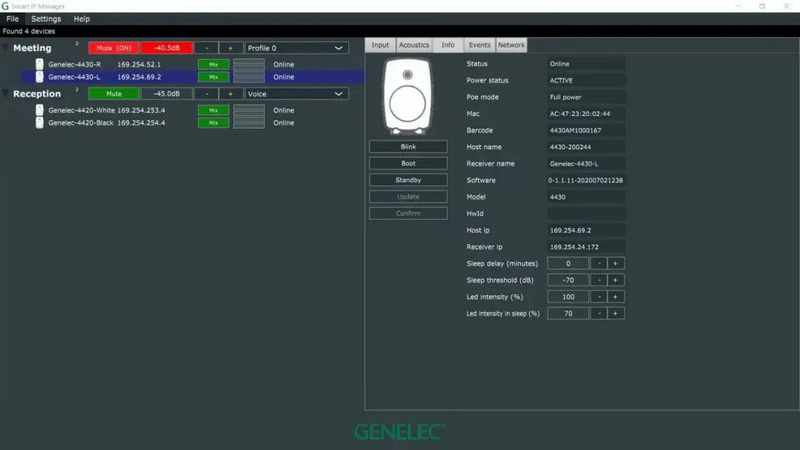Open the Meeting Profile 0 dropdown
The width and height of the screenshot is (800, 450).
tap(296, 48)
